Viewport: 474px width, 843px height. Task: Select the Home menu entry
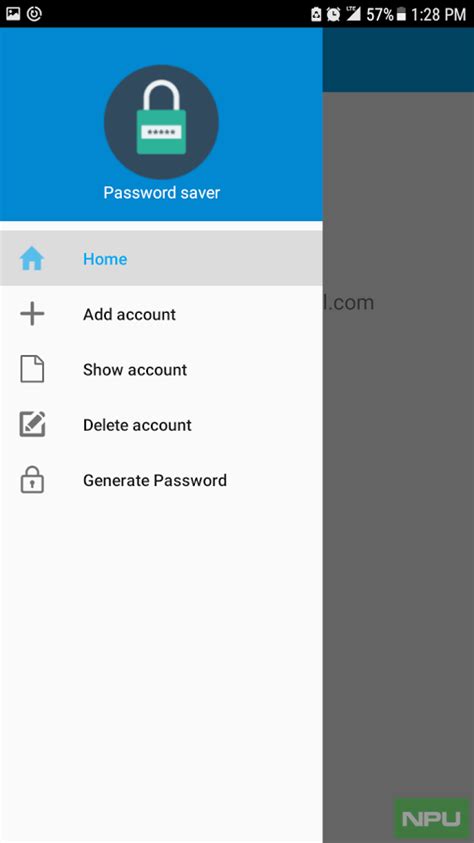pyautogui.click(x=161, y=259)
